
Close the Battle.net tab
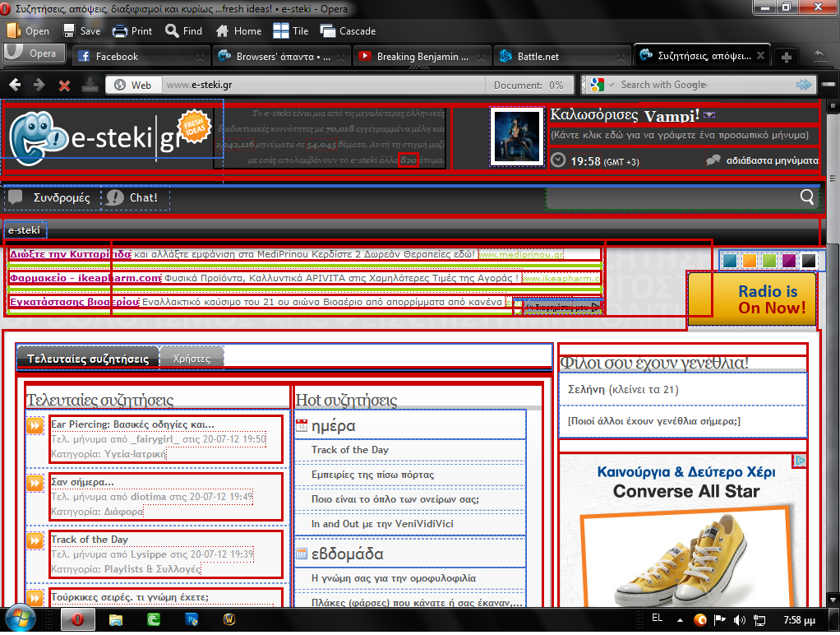[621, 57]
